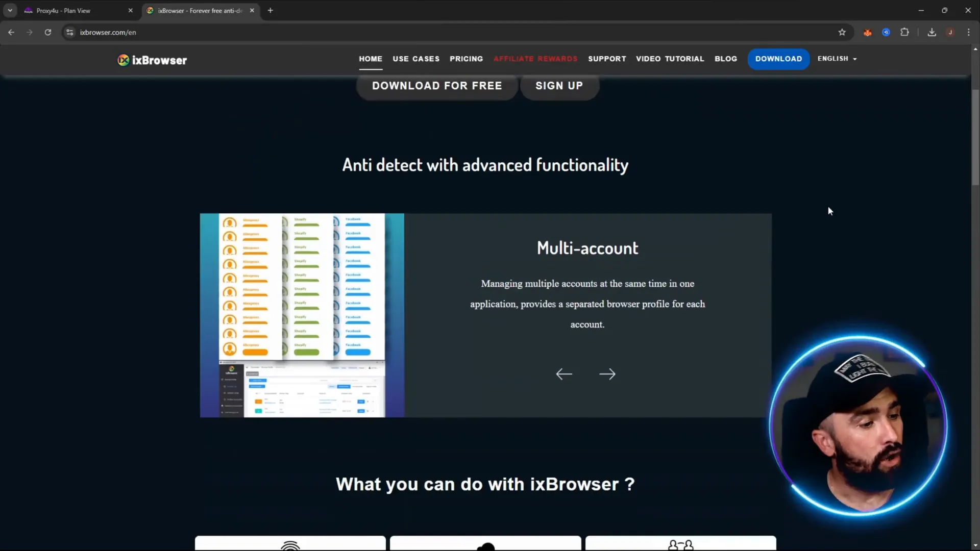Click the blue DOWNLOAD button
The width and height of the screenshot is (980, 551).
point(778,59)
